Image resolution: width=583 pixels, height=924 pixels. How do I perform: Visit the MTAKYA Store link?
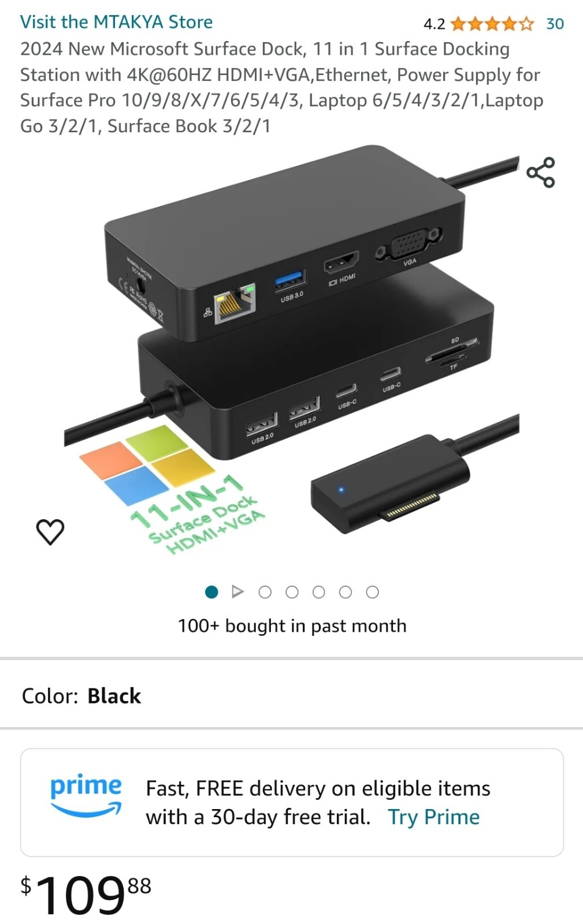tap(116, 22)
